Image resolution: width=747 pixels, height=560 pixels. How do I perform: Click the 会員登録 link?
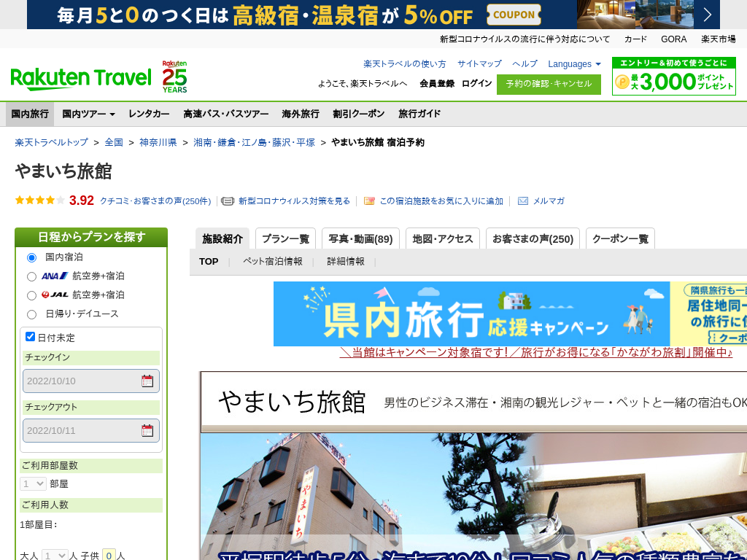coord(437,83)
